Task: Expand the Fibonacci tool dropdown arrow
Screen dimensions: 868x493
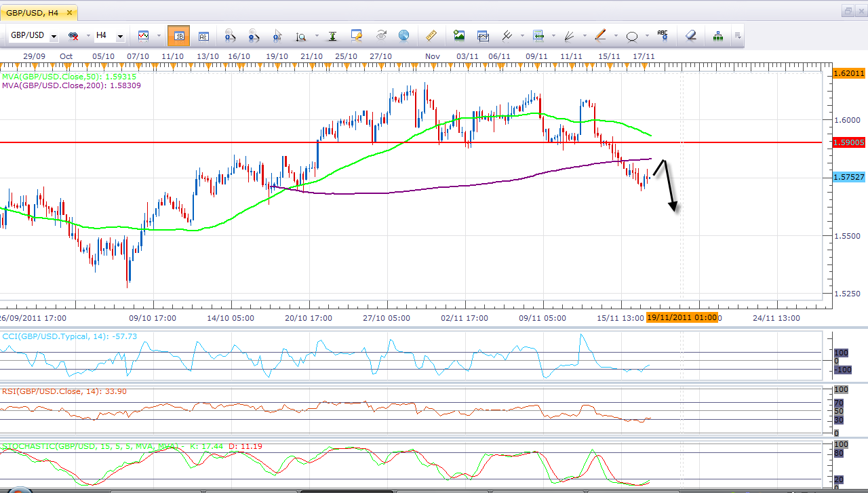Action: tap(554, 35)
